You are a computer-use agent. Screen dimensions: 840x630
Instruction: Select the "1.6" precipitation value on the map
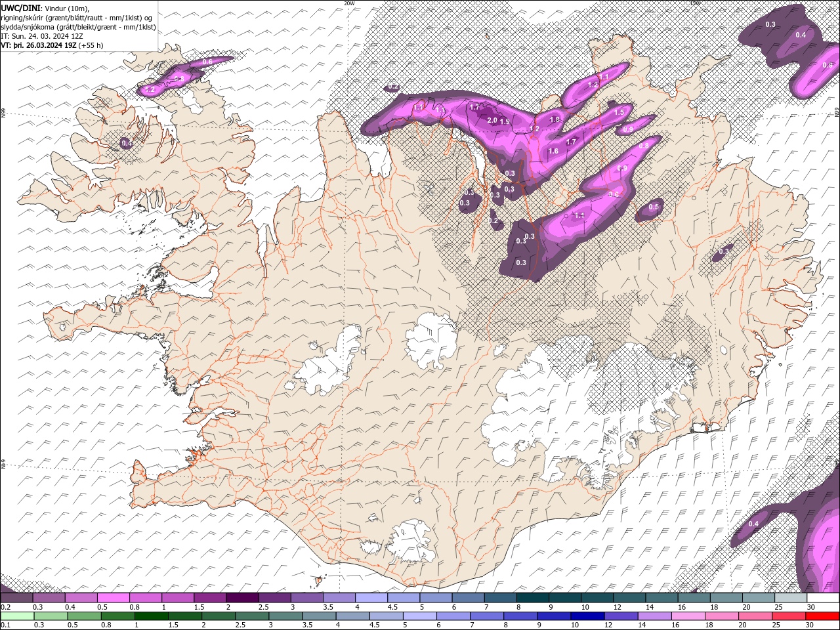pyautogui.click(x=553, y=151)
